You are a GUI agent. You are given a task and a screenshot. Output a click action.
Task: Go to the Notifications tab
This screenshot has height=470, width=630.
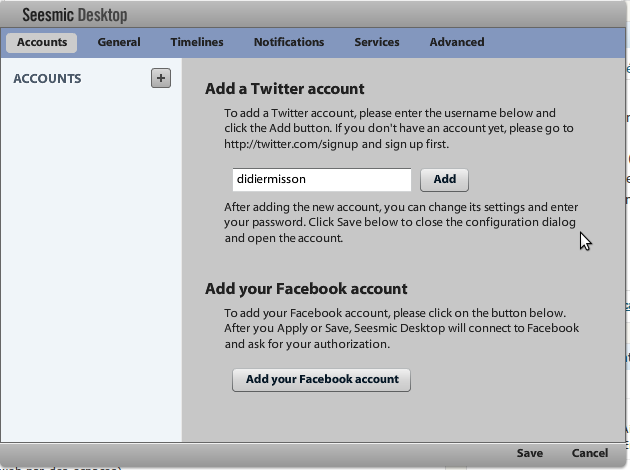click(289, 42)
